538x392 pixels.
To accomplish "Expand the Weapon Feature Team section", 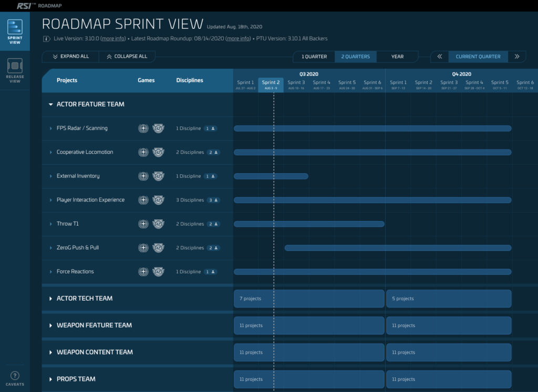I will tap(50, 325).
